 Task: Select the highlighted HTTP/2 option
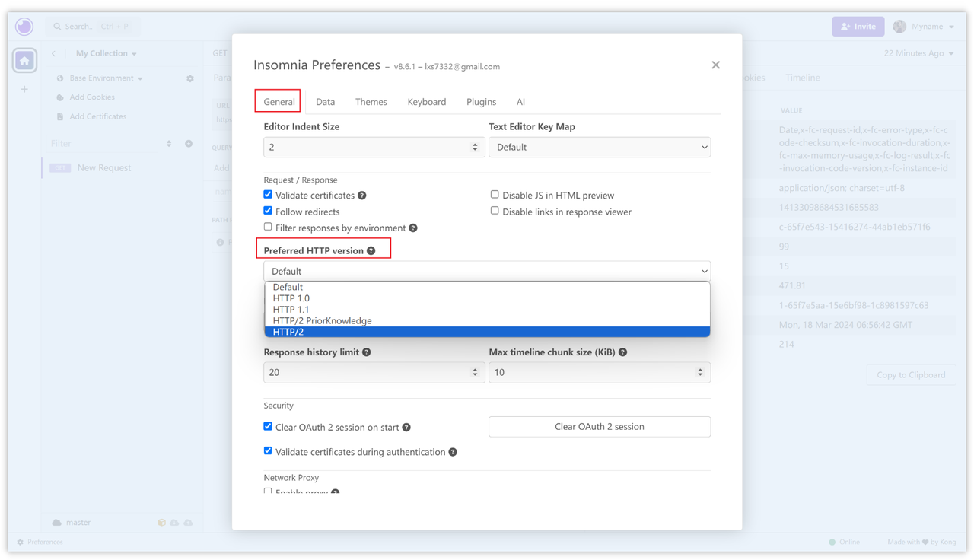pyautogui.click(x=487, y=332)
